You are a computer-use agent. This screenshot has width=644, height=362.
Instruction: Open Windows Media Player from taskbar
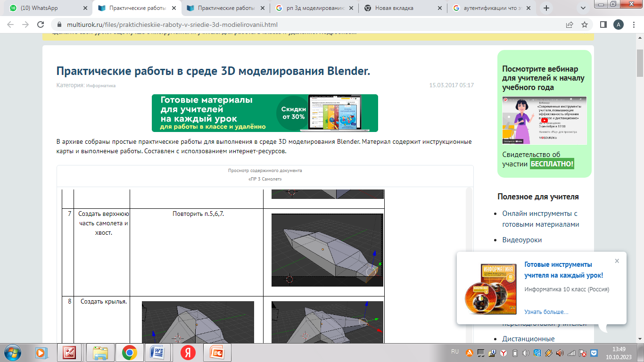(41, 353)
